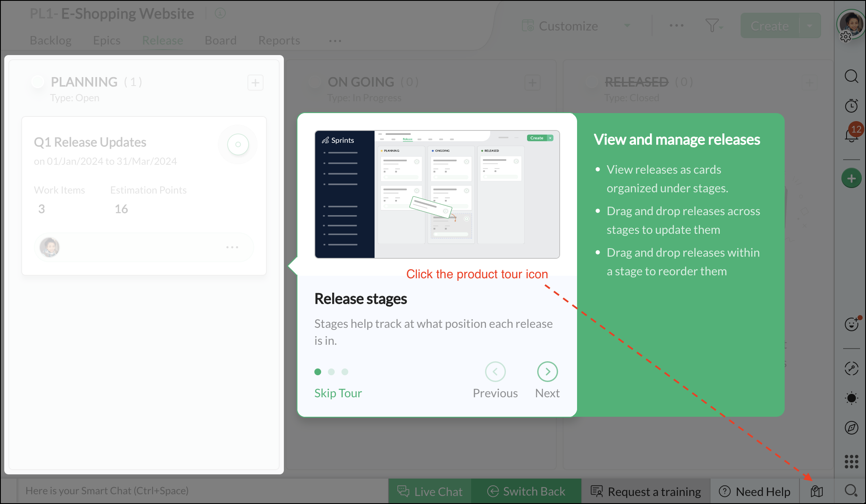Click the green plus quick-add icon
Image resolution: width=866 pixels, height=504 pixels.
click(x=851, y=178)
